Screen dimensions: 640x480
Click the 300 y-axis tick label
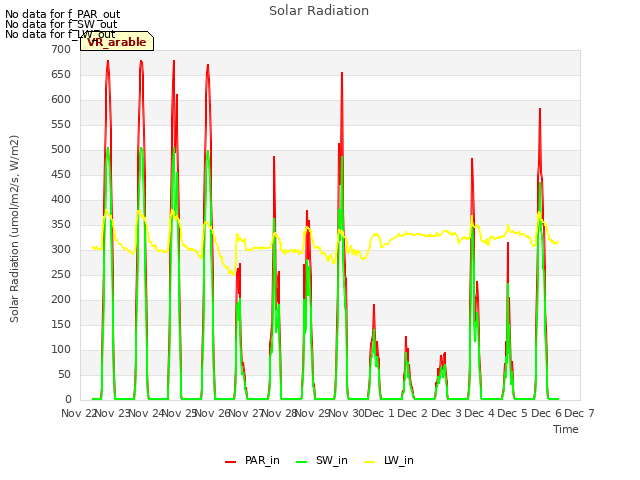click(x=61, y=250)
